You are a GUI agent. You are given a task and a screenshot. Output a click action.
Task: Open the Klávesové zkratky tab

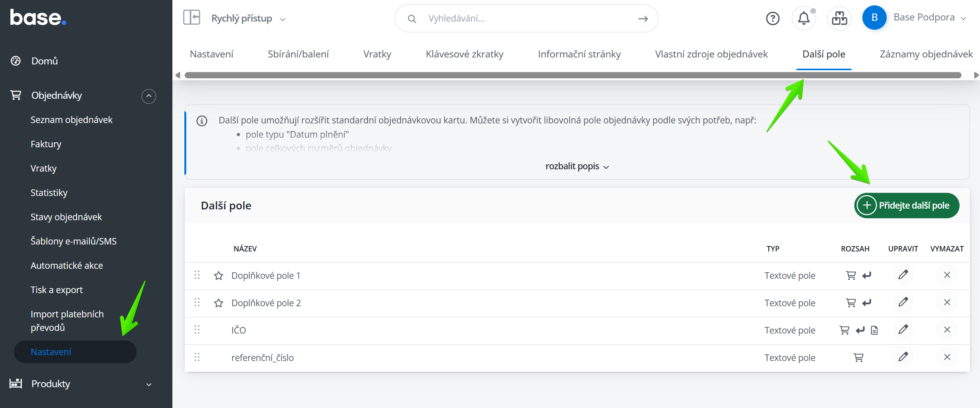(x=464, y=54)
